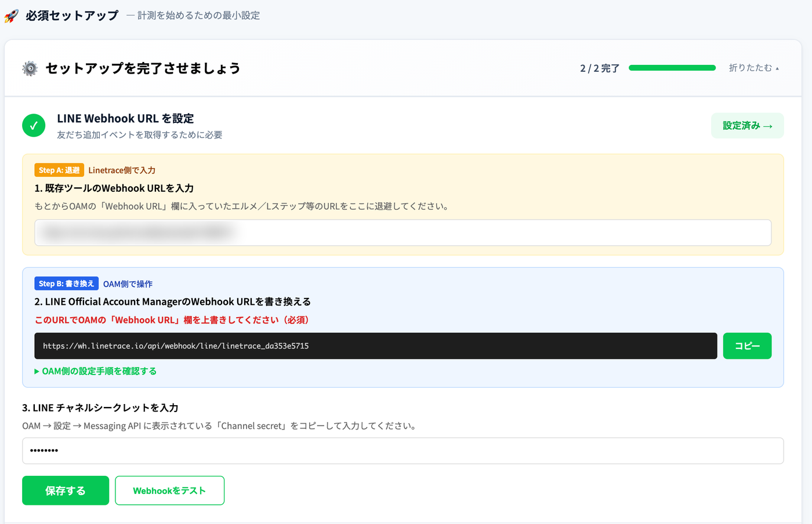812x524 pixels.
Task: Click the 必須セットアップ section title
Action: pos(72,16)
